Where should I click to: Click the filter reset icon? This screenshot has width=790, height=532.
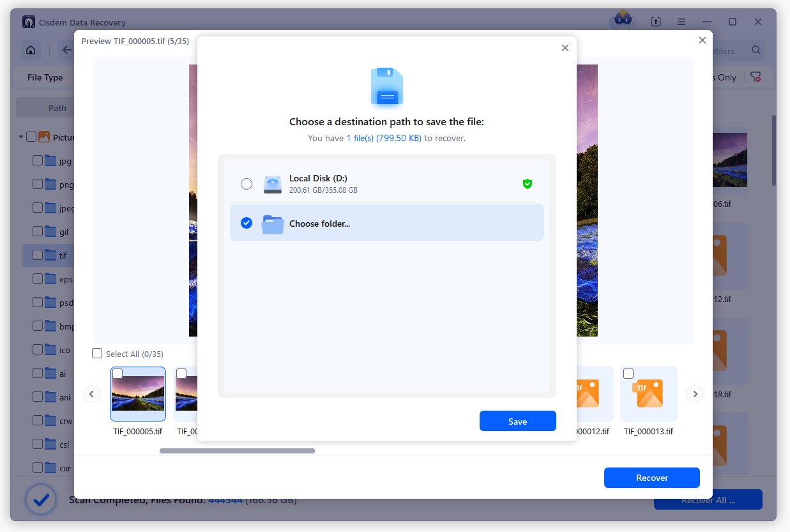click(756, 77)
